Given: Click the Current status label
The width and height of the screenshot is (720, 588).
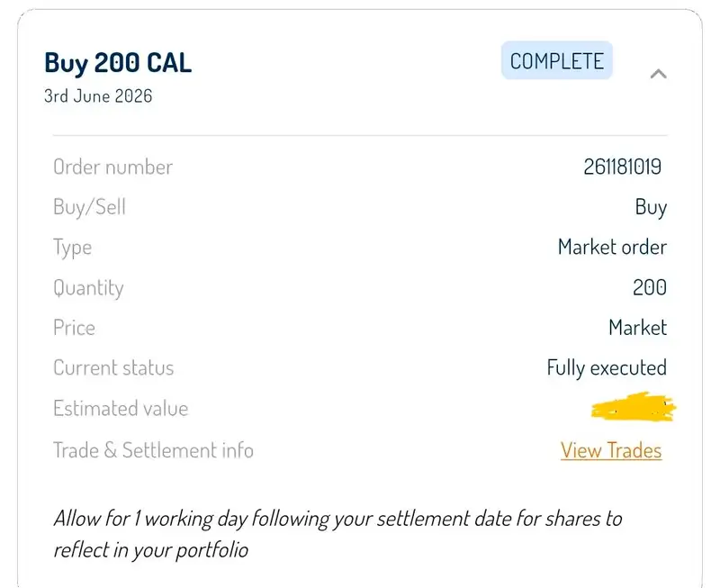Looking at the screenshot, I should pyautogui.click(x=113, y=368).
